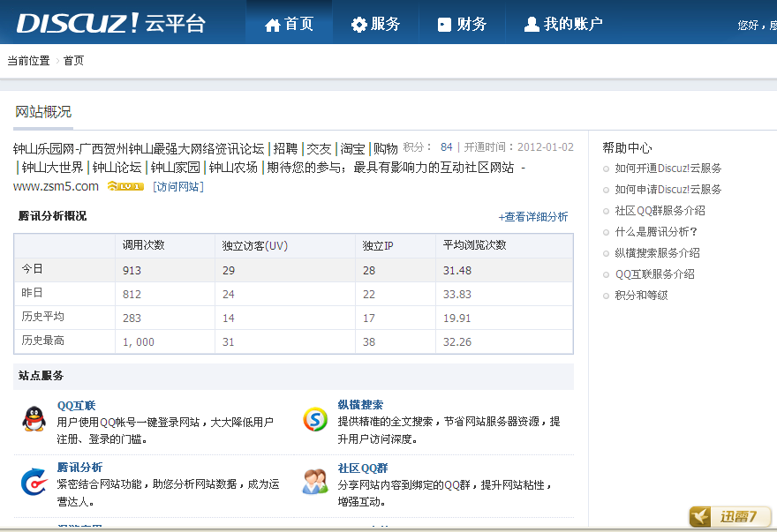The height and width of the screenshot is (532, 777).
Task: Click the 调用次数 column header
Action: tap(144, 244)
